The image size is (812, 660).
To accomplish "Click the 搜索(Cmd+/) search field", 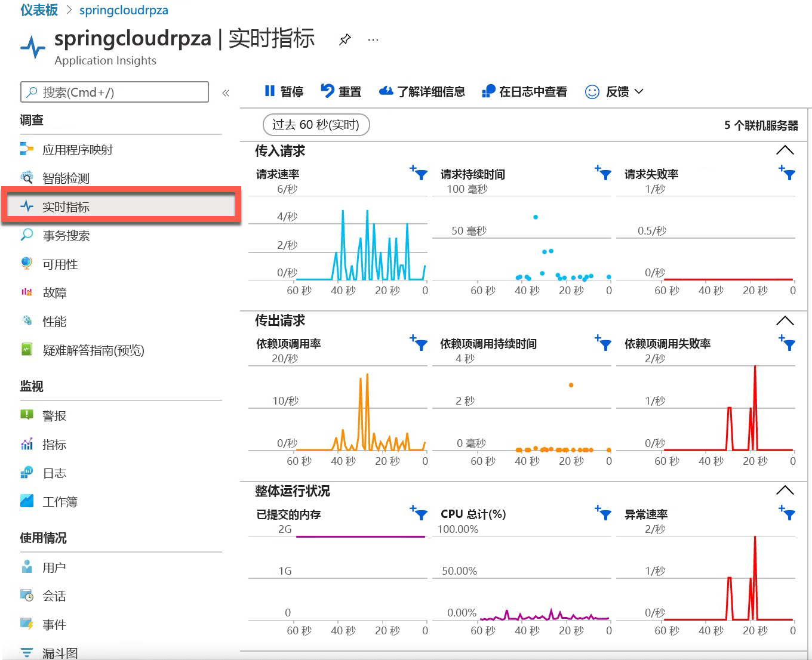I will (x=115, y=92).
